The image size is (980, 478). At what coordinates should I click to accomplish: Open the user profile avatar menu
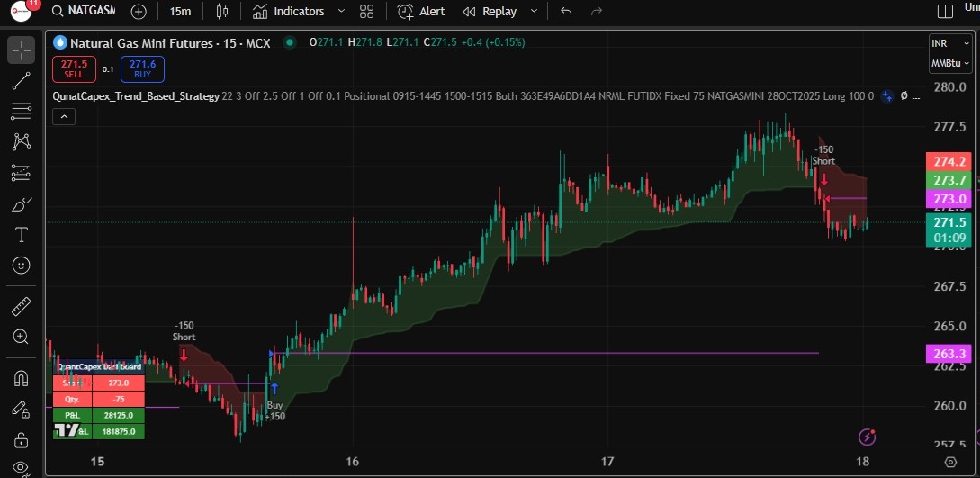click(22, 10)
